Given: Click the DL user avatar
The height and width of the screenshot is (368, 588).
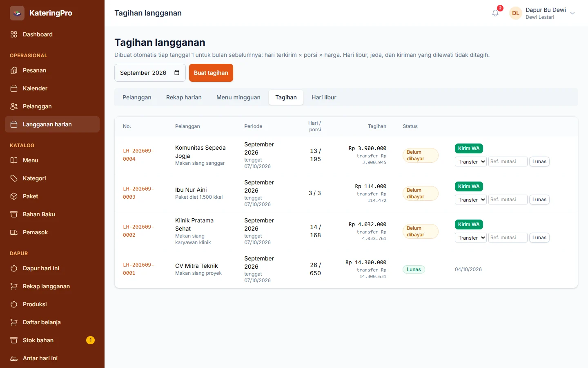Looking at the screenshot, I should click(516, 13).
